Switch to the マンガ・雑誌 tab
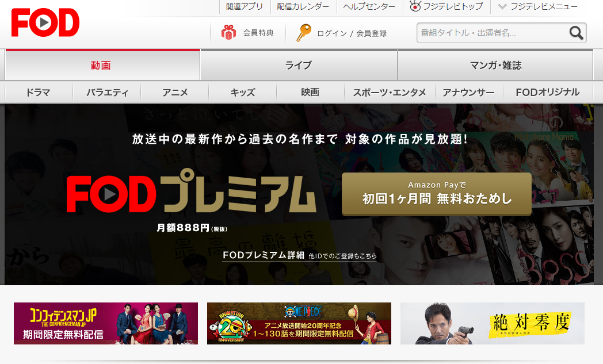The width and height of the screenshot is (603, 364). pos(495,65)
